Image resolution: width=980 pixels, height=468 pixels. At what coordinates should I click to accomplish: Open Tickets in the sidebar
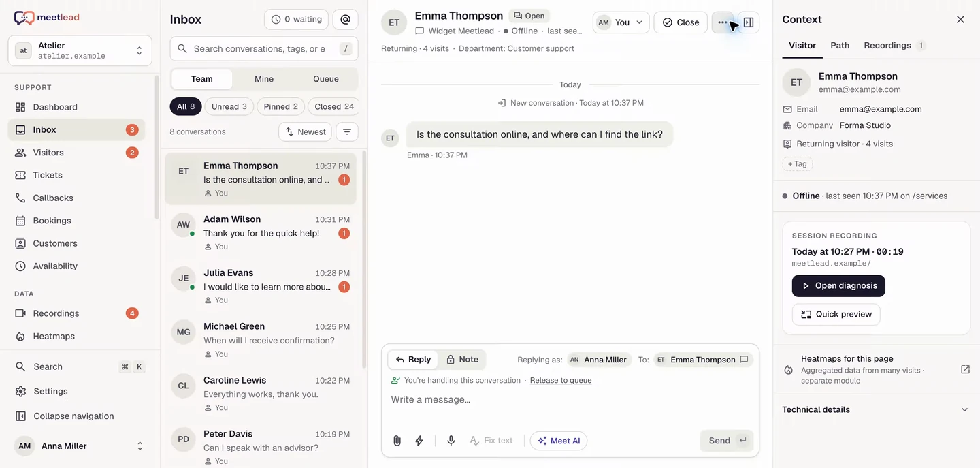(x=76, y=175)
